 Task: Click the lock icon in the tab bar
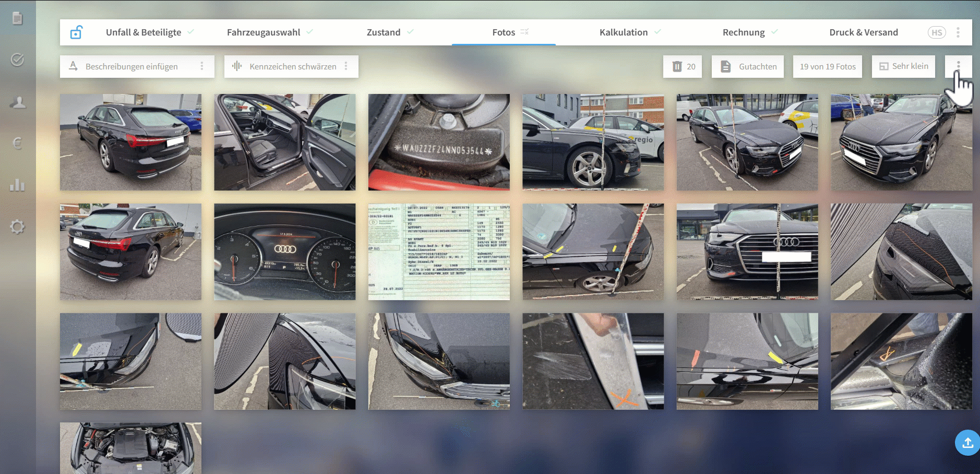click(x=76, y=32)
